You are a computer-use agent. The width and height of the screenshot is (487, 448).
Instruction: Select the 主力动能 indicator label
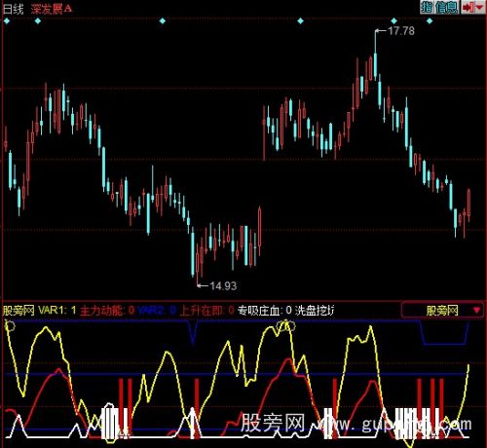tap(102, 311)
